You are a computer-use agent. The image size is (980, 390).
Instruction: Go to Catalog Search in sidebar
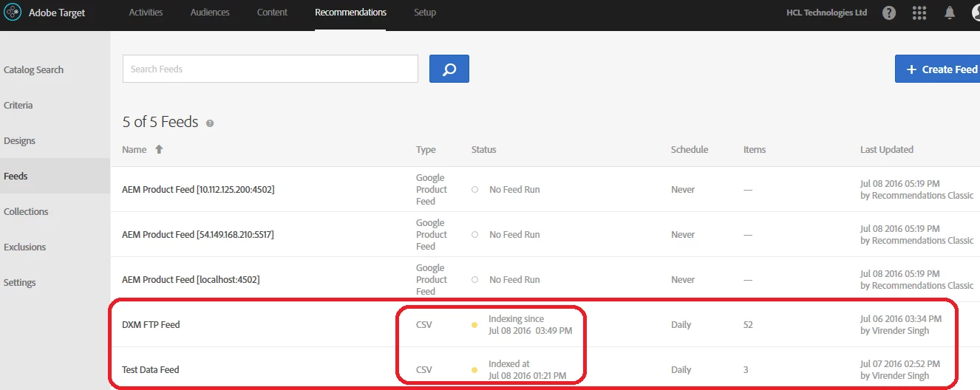[33, 70]
